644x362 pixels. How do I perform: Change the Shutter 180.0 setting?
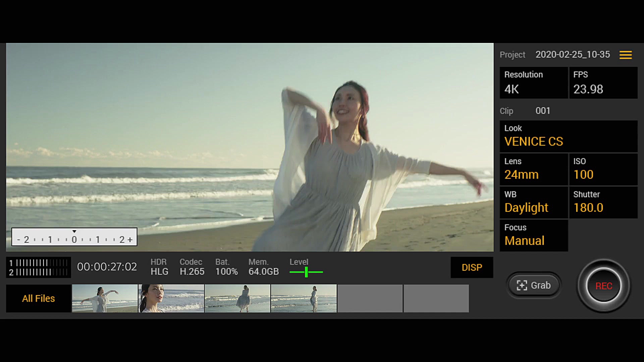click(x=603, y=202)
